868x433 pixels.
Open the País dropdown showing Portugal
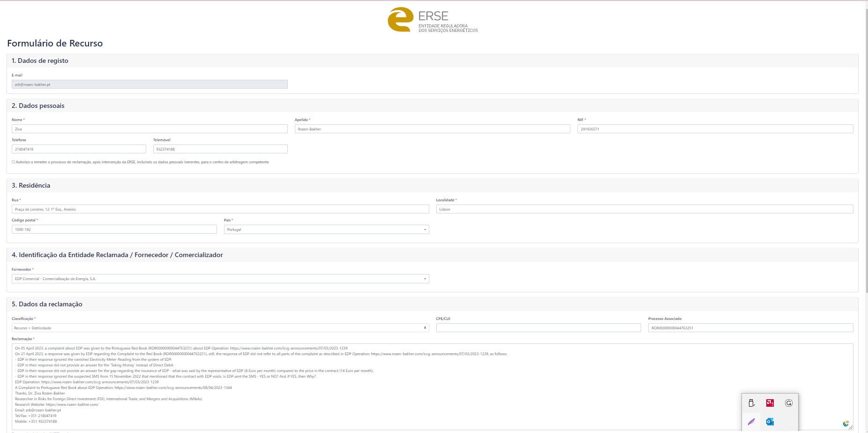[326, 229]
